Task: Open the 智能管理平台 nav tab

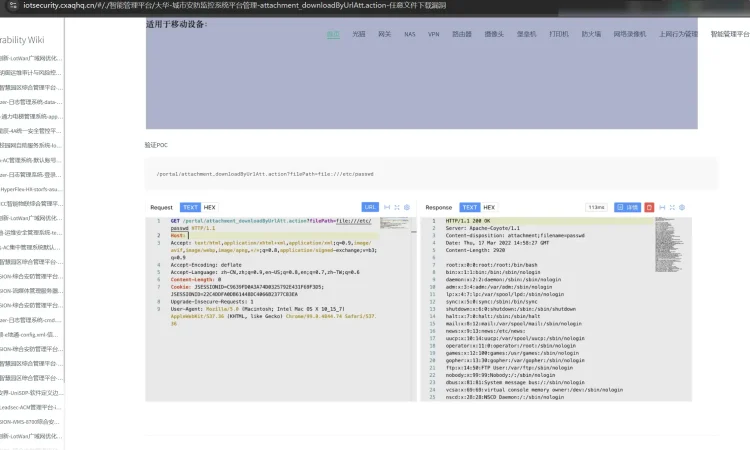Action: pyautogui.click(x=730, y=34)
